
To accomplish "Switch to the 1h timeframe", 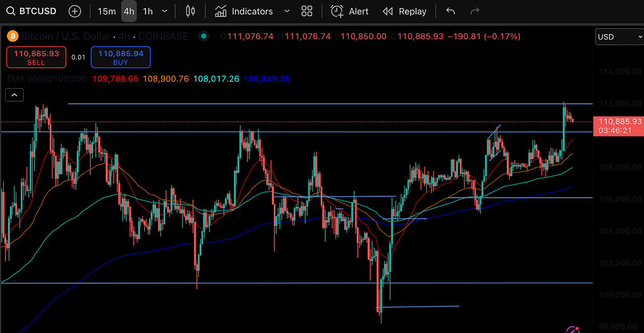I will tap(147, 11).
